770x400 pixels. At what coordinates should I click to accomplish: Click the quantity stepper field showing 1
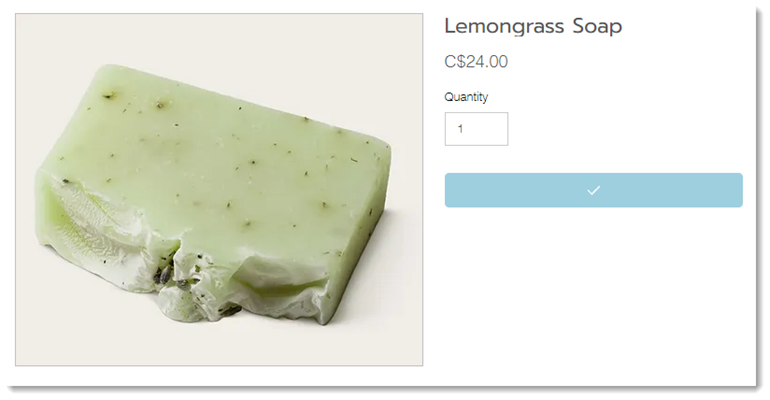click(476, 129)
